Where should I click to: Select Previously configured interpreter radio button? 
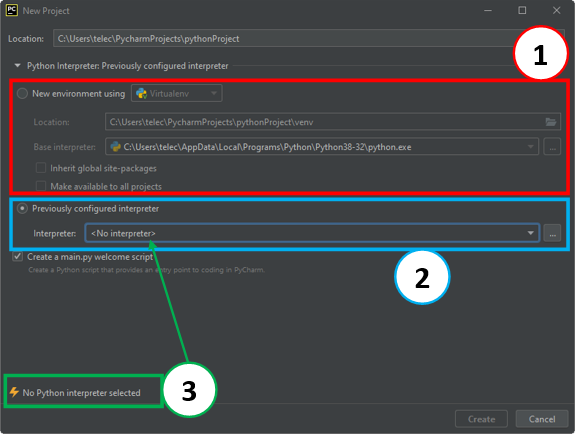pyautogui.click(x=22, y=208)
